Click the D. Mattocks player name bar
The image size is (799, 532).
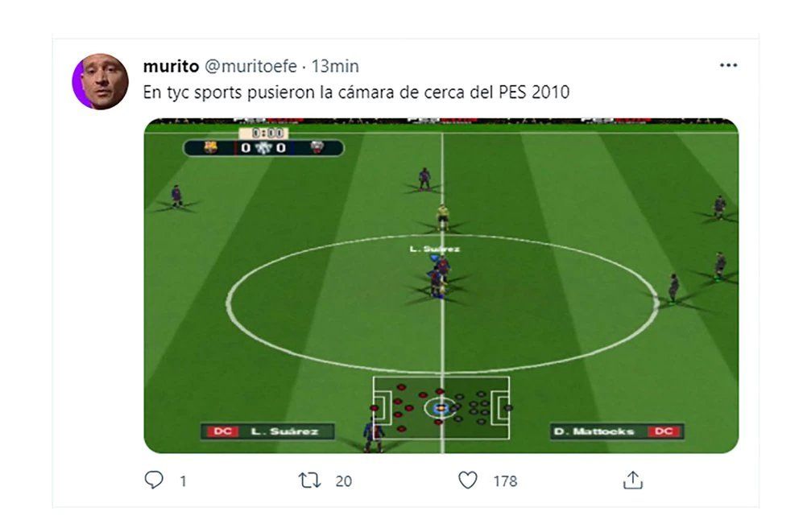(x=617, y=431)
